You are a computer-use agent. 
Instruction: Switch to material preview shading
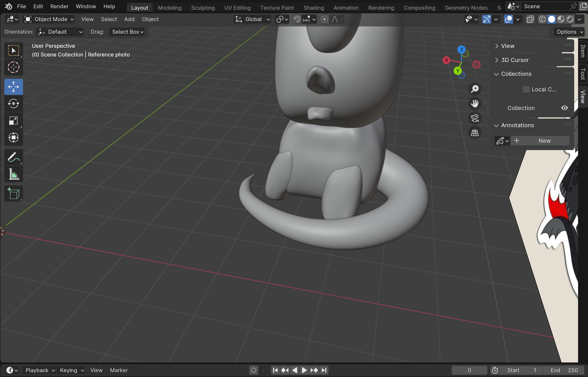coord(561,19)
